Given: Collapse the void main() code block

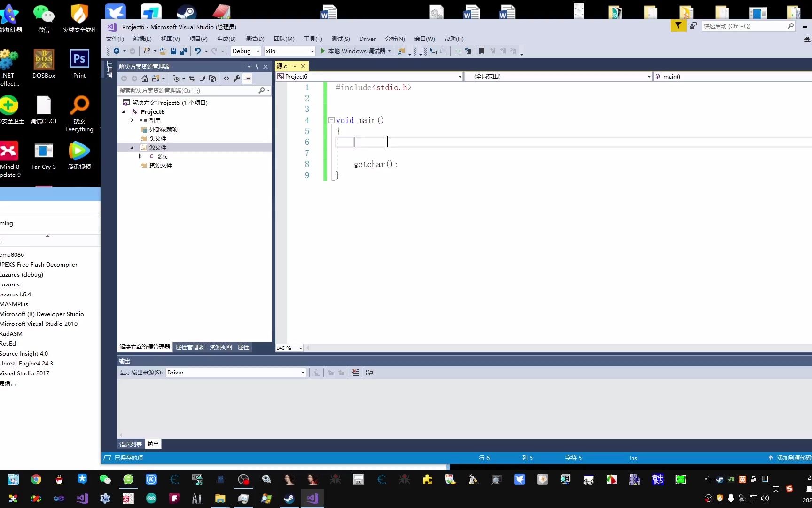Looking at the screenshot, I should pyautogui.click(x=331, y=120).
